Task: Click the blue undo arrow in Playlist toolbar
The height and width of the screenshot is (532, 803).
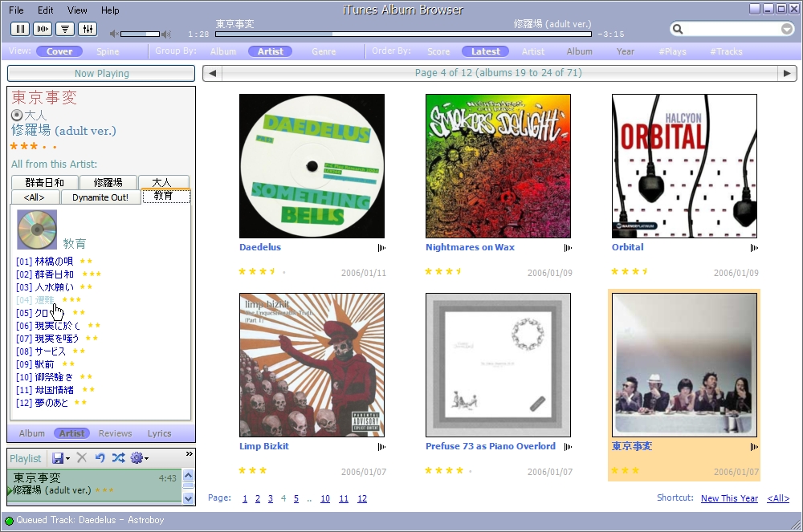Action: (x=100, y=458)
